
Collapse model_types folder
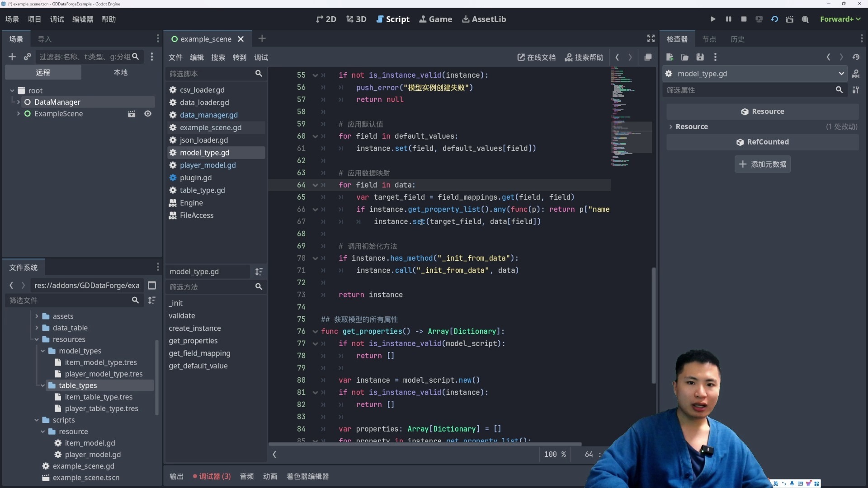point(43,351)
